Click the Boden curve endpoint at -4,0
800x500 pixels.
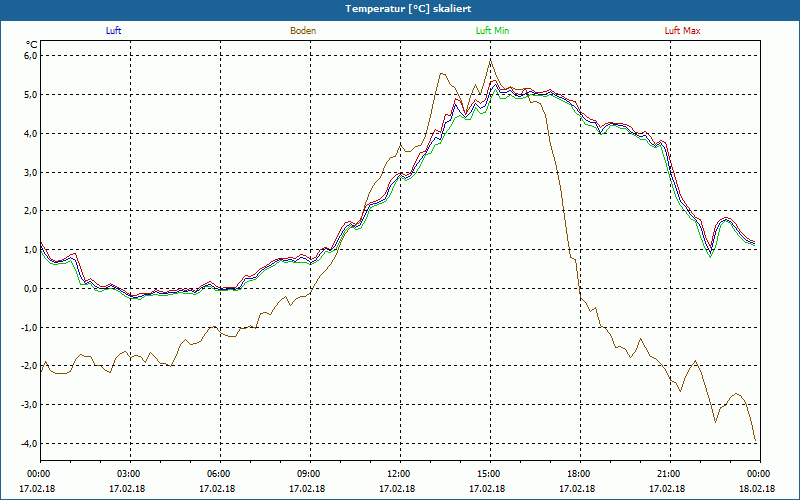pyautogui.click(x=755, y=441)
